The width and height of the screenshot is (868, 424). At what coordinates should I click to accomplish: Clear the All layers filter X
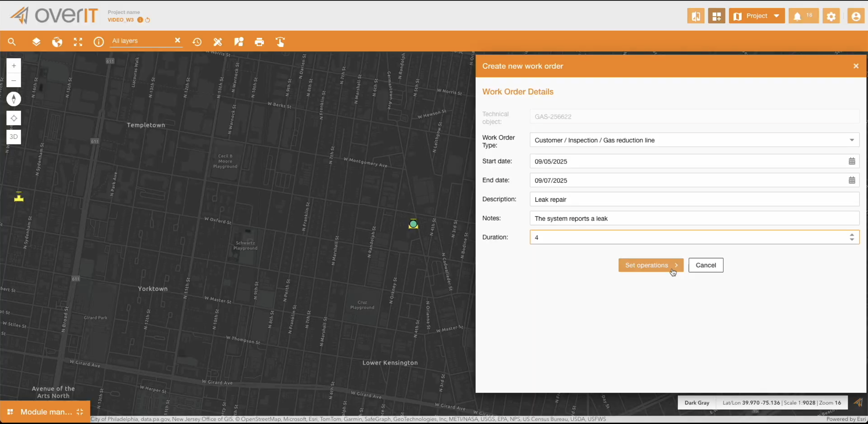click(x=178, y=41)
